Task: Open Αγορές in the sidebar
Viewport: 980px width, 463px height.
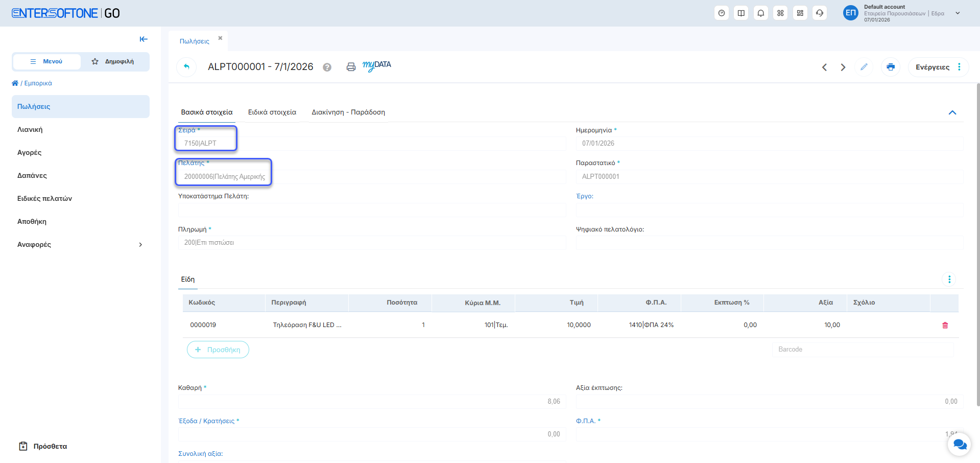Action: (x=30, y=153)
